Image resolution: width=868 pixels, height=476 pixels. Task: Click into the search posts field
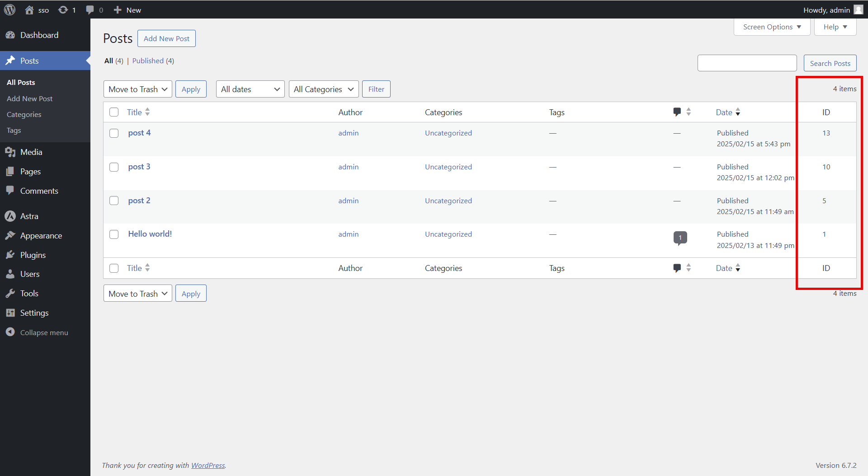747,63
